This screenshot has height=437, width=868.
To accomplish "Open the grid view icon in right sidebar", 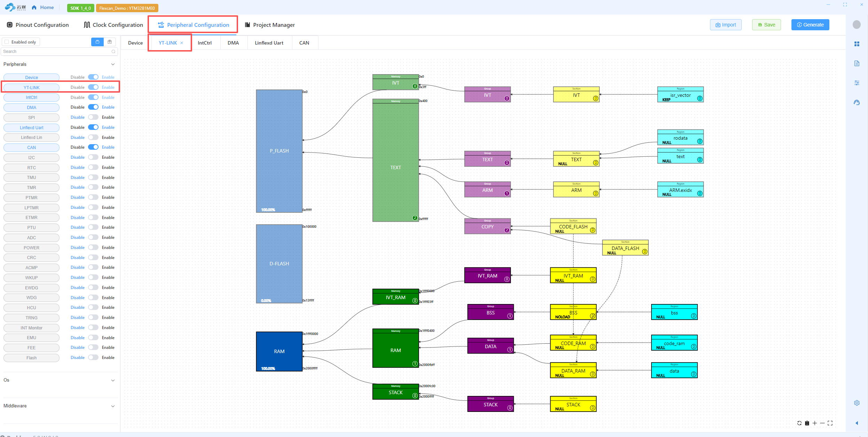I will click(857, 44).
